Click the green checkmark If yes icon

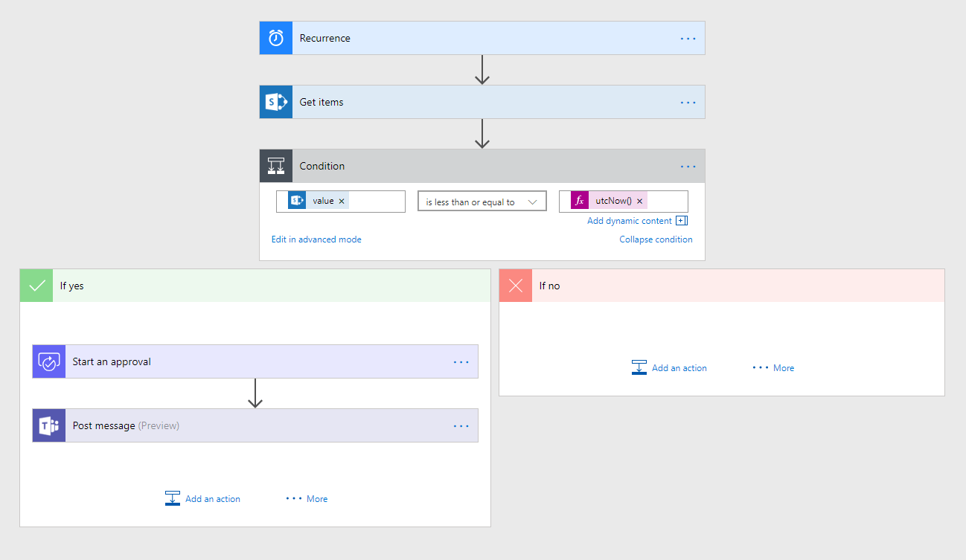(36, 286)
